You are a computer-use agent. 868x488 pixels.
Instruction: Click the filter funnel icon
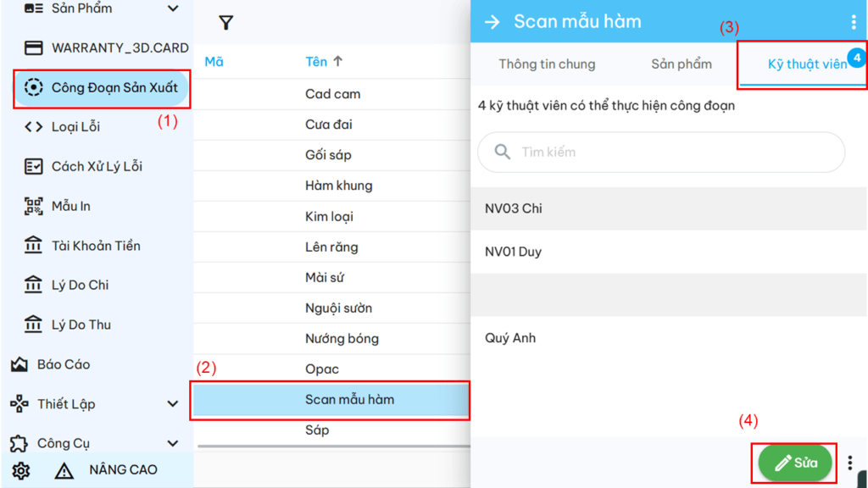coord(225,23)
